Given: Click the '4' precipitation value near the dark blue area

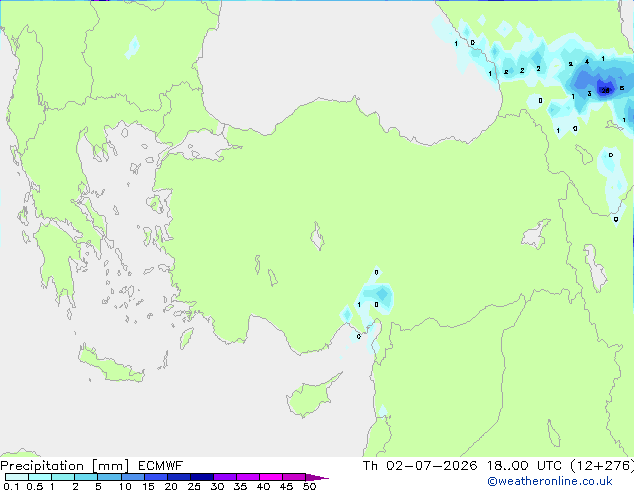Looking at the screenshot, I should click(587, 61).
